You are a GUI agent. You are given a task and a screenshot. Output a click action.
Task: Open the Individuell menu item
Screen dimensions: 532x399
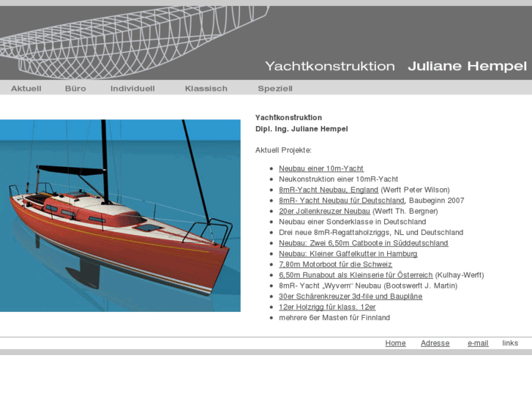tap(132, 89)
